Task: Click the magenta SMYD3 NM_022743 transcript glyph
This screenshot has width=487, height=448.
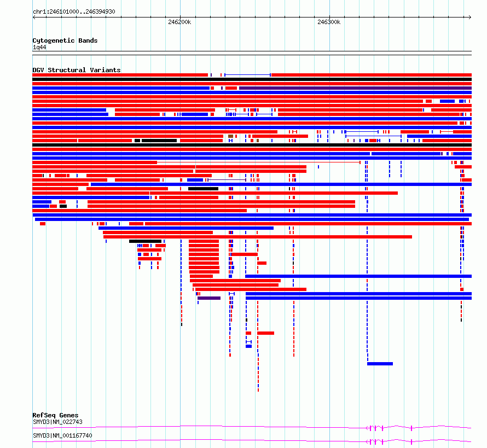Action: [252, 428]
